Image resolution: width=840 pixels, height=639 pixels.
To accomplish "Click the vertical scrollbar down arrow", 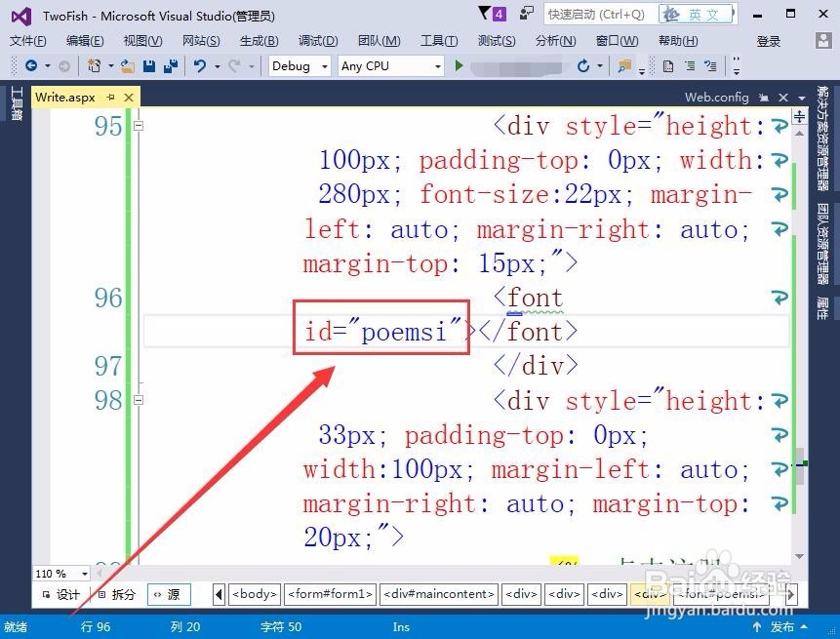I will click(799, 556).
